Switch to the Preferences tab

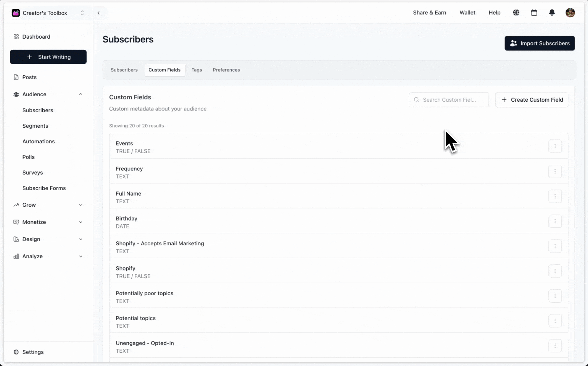[226, 70]
